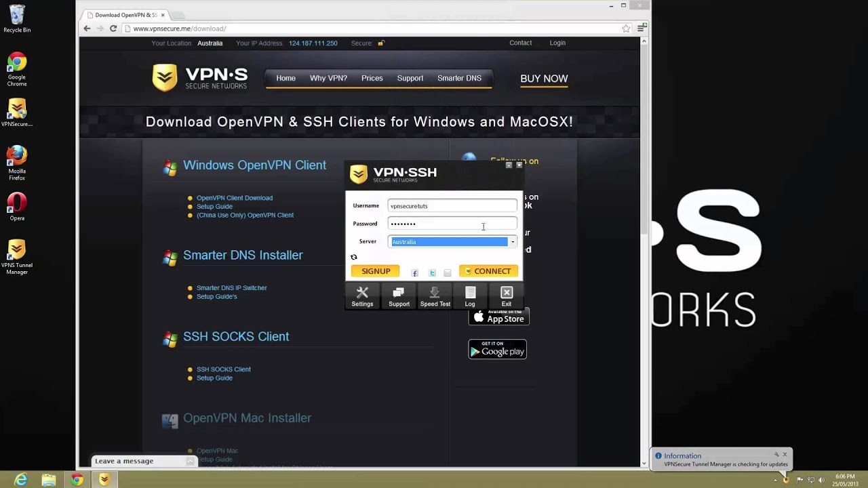The width and height of the screenshot is (868, 488).
Task: Switch to Chrome on the taskbar
Action: (x=77, y=480)
